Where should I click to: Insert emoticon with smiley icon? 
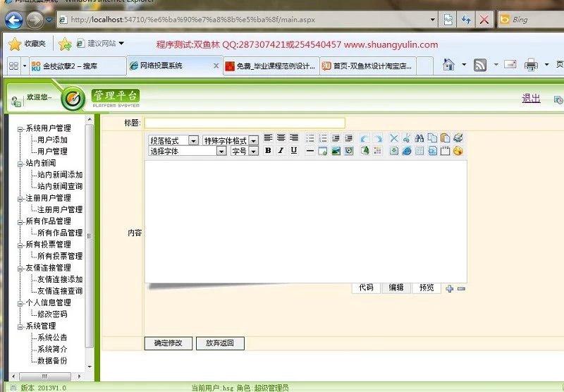tap(458, 151)
